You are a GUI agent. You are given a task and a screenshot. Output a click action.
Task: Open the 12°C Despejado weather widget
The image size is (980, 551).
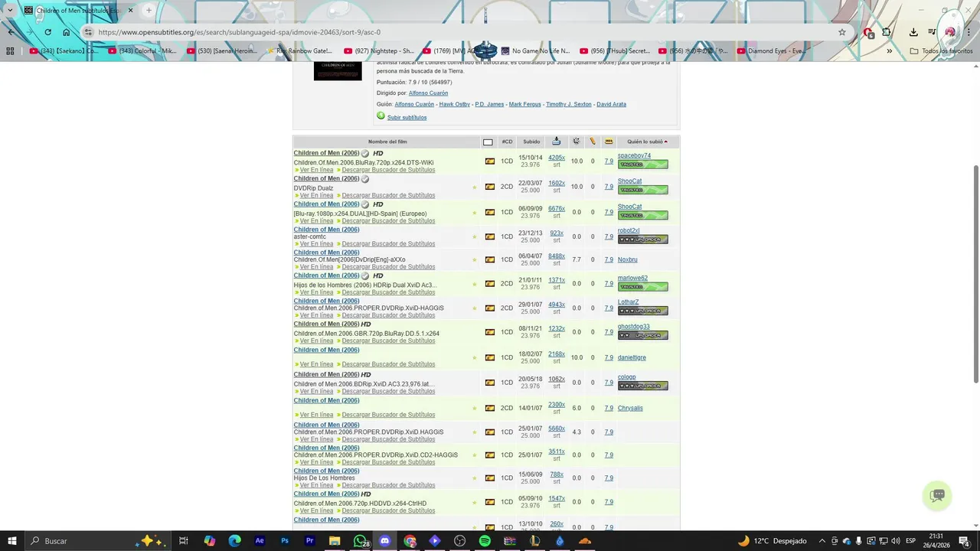(771, 541)
